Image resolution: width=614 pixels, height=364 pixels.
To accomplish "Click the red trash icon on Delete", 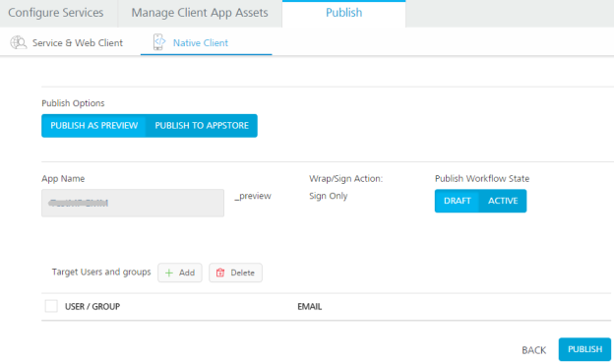I will coord(220,273).
